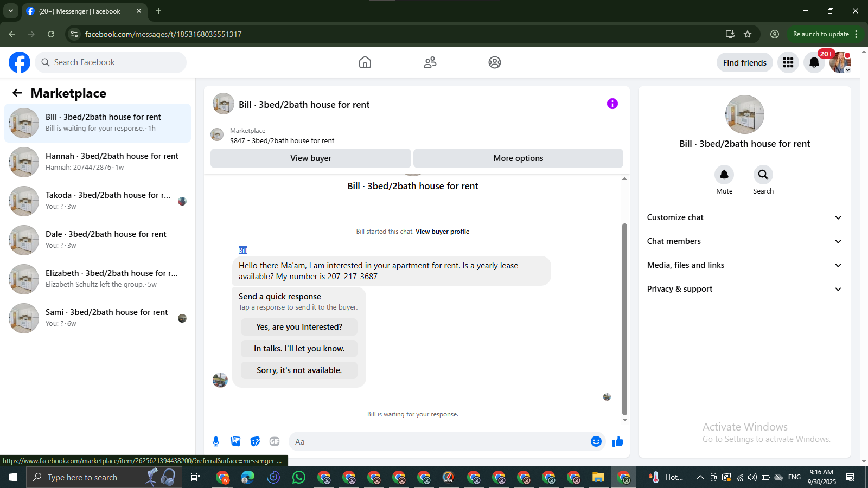Open Hannah's 3bed/2bath conversation
Screen dimensions: 868x488
(x=98, y=162)
